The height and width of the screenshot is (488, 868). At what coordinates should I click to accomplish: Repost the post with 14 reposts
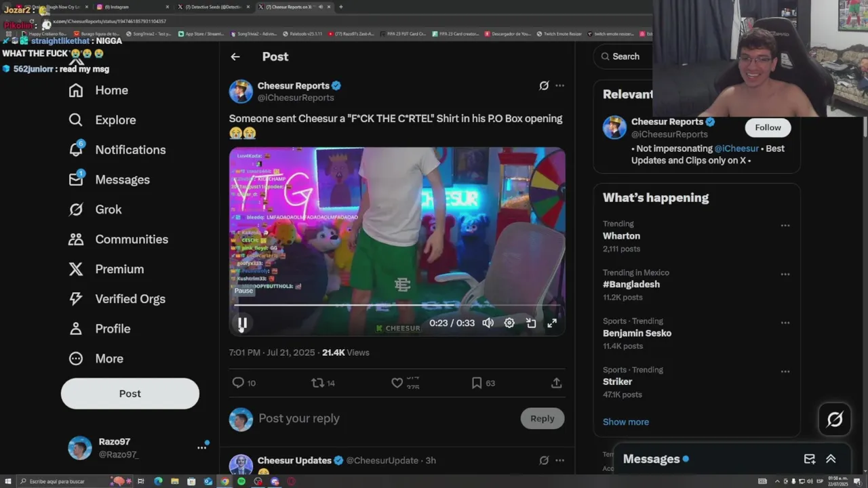click(323, 383)
